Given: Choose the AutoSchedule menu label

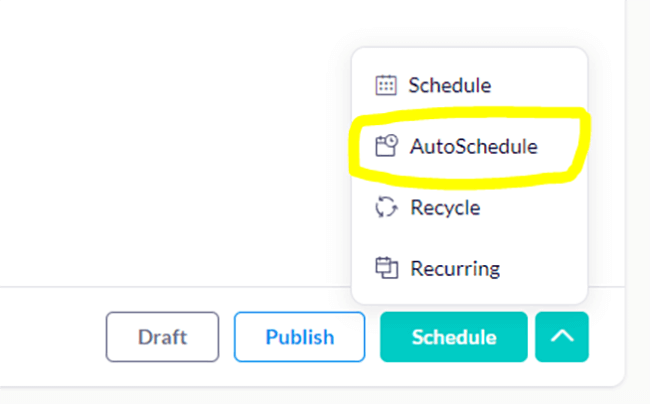Looking at the screenshot, I should click(x=473, y=147).
